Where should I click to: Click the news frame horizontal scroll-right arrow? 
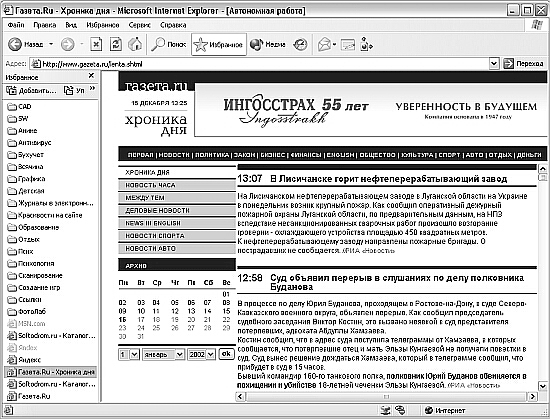click(x=532, y=397)
